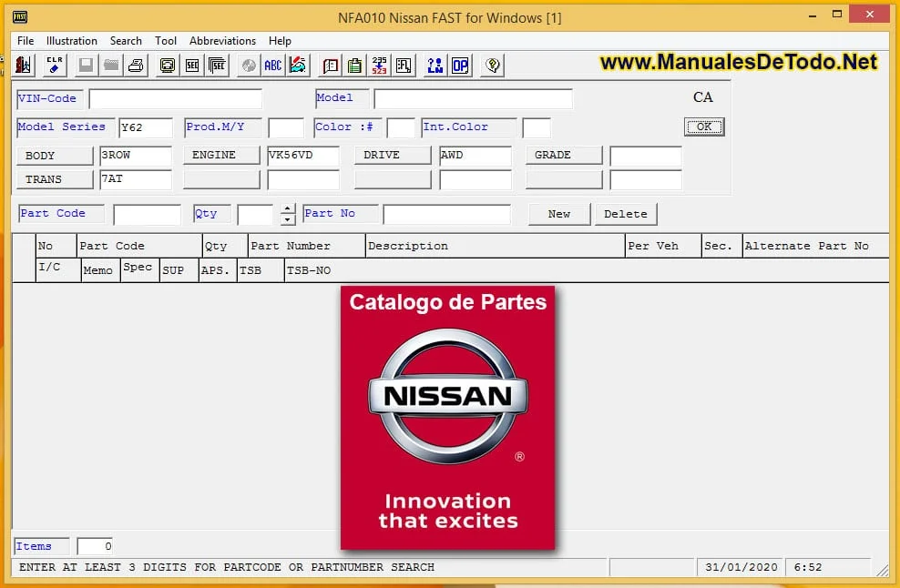Image resolution: width=900 pixels, height=588 pixels.
Task: Open the Tool menu
Action: click(x=165, y=41)
